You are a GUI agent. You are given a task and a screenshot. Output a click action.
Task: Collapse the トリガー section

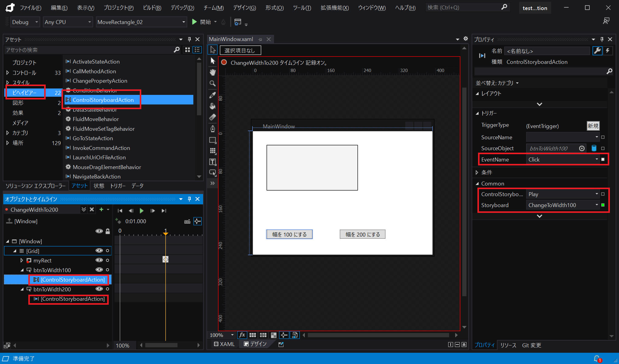[477, 113]
